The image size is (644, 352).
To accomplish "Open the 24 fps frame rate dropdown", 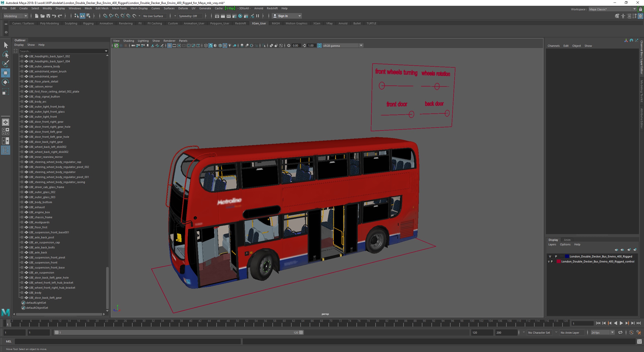I will pyautogui.click(x=603, y=332).
